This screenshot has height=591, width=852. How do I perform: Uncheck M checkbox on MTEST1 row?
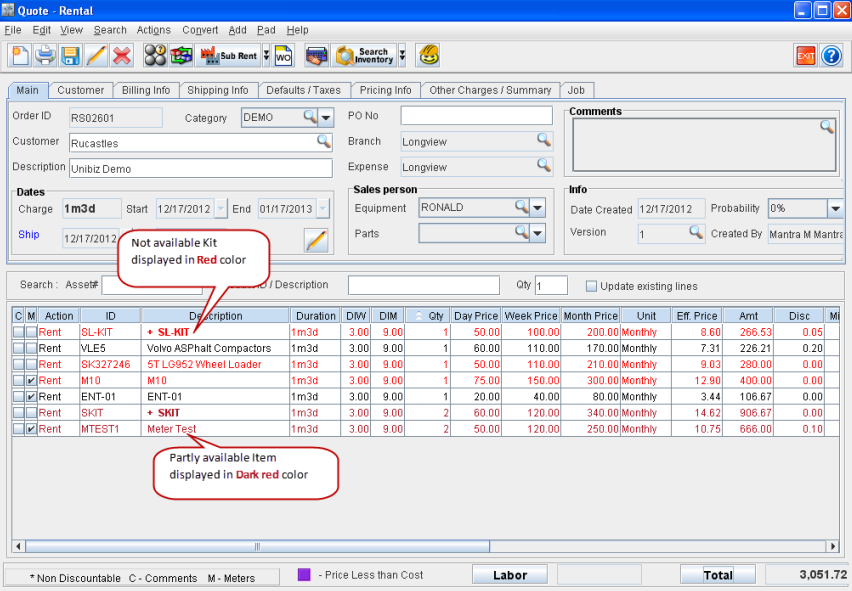(x=31, y=429)
